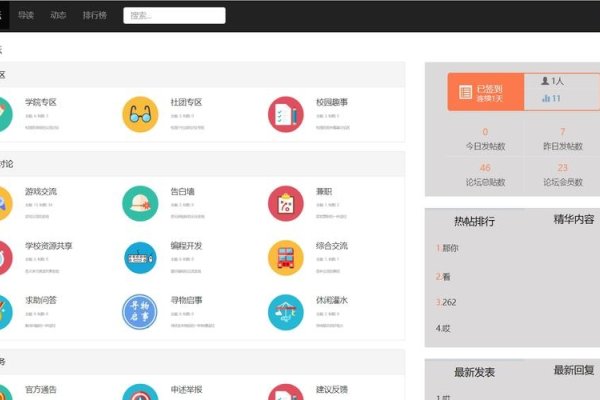Open the 兼职 clipboard icon

[286, 203]
